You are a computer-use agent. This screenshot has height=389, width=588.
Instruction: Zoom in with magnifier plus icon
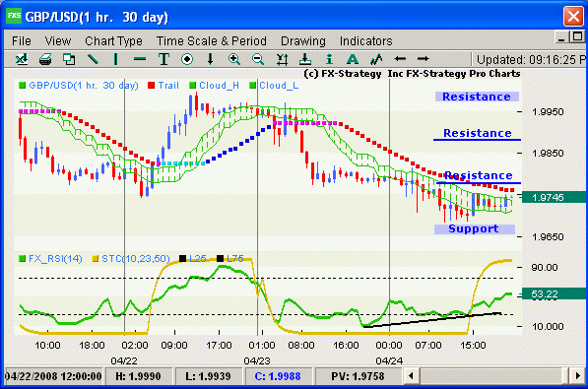(x=234, y=59)
